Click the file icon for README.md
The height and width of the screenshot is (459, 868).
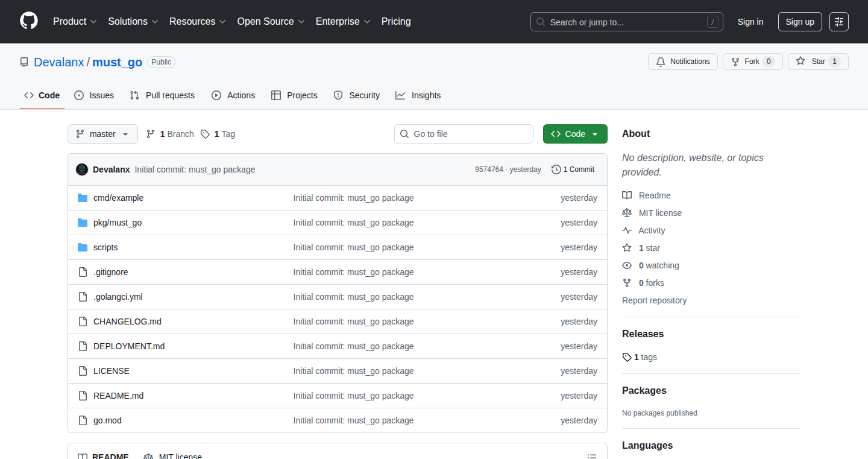pyautogui.click(x=83, y=396)
